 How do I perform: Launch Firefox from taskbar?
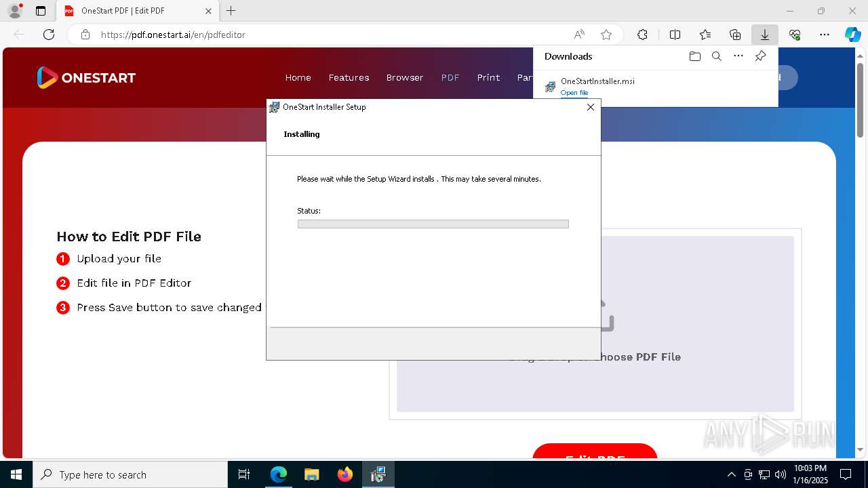tap(344, 474)
